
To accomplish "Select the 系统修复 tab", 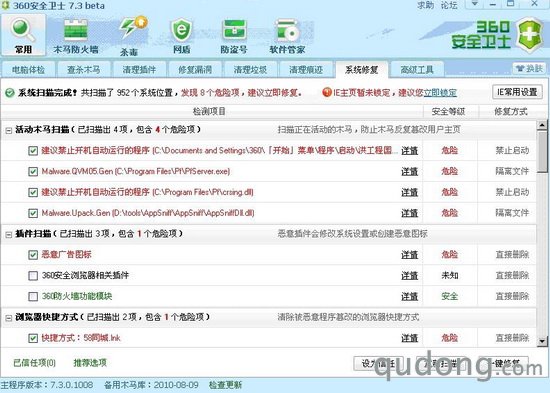I will tap(362, 69).
